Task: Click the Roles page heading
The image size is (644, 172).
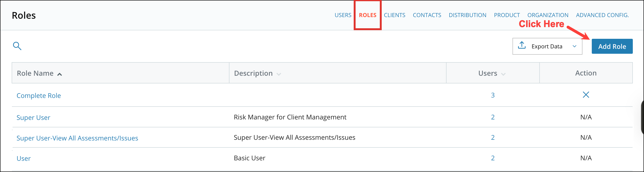Action: (x=24, y=16)
